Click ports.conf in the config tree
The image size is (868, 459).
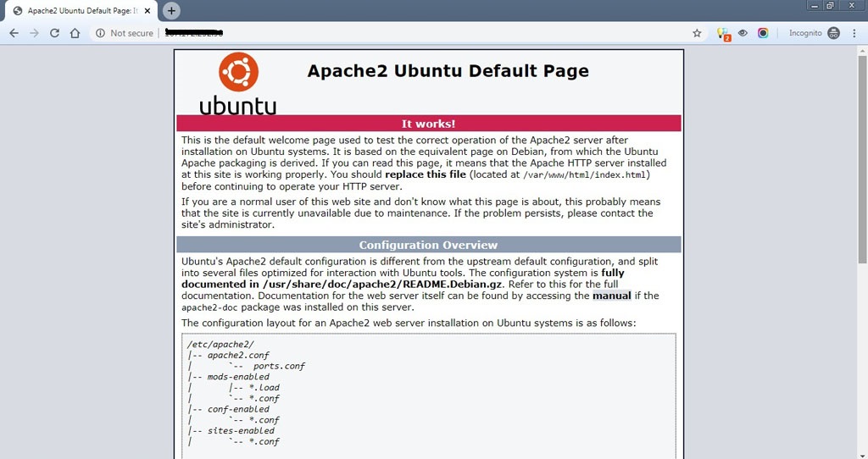[280, 366]
